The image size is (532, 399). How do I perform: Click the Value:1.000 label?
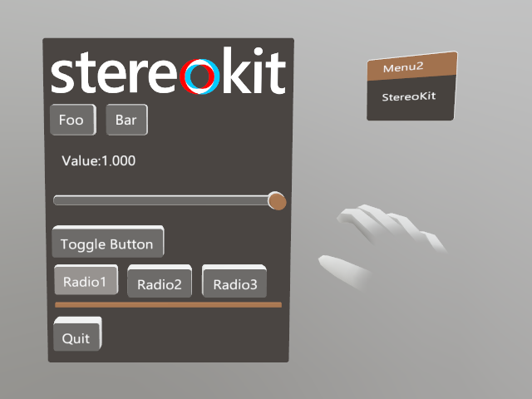click(x=98, y=160)
